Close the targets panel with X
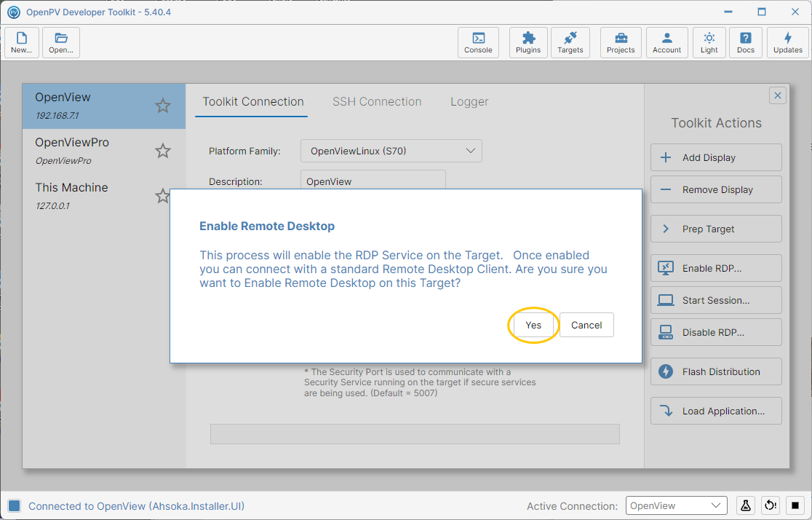 [777, 95]
